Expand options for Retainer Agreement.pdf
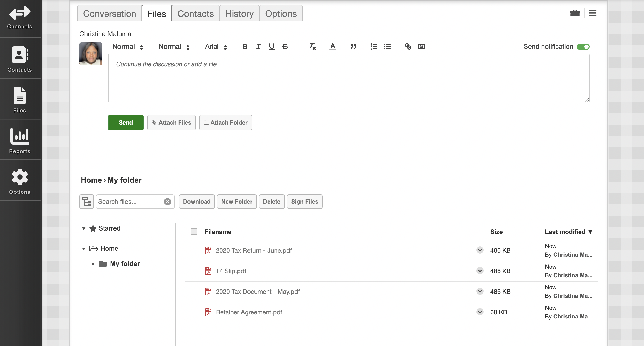Viewport: 644px width, 346px height. coord(480,312)
